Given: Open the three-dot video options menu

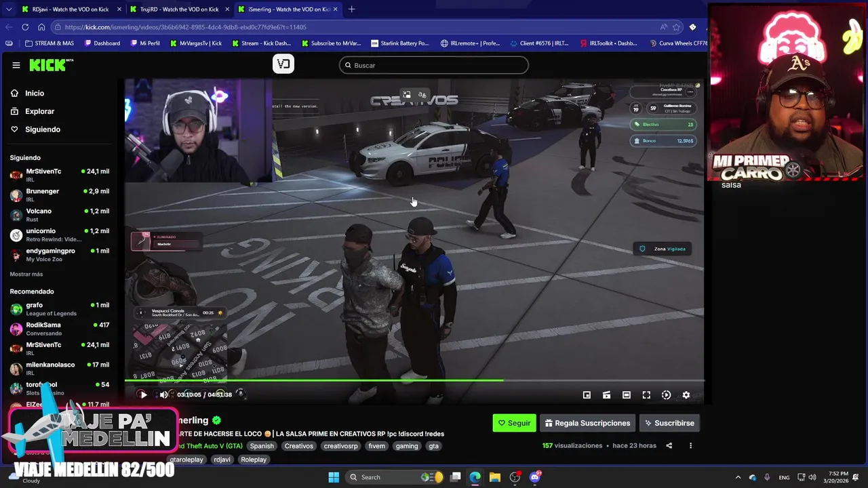Looking at the screenshot, I should (x=690, y=446).
